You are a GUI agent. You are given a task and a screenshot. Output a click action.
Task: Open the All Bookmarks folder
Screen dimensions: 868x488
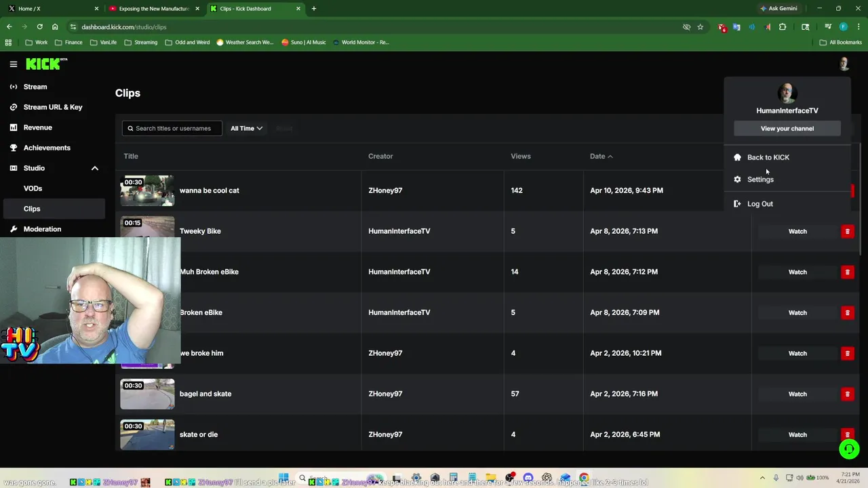click(840, 42)
